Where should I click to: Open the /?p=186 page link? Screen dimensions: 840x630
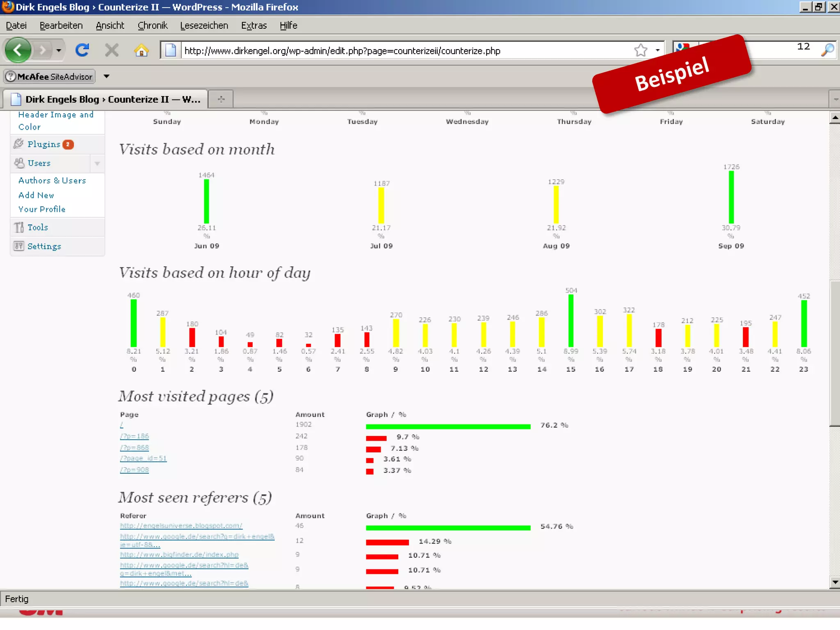click(135, 436)
